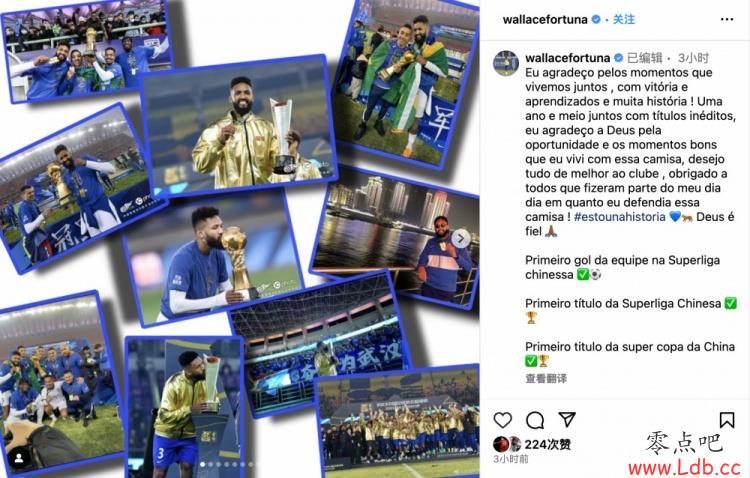Select the second carousel dot indicator
Image resolution: width=750 pixels, height=478 pixels.
point(211,464)
